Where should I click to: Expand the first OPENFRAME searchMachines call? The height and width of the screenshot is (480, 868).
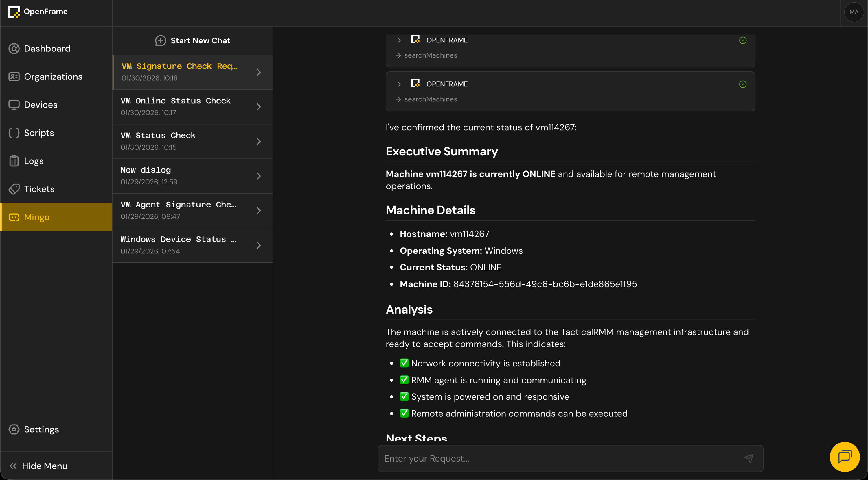399,40
